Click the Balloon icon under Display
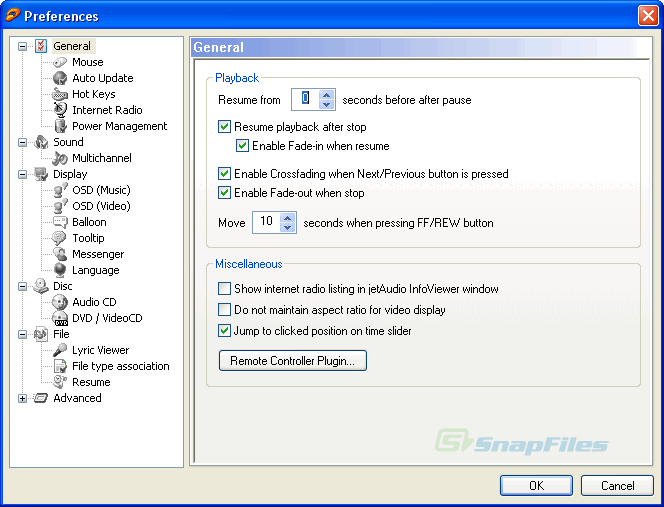The height and width of the screenshot is (507, 664). (60, 222)
